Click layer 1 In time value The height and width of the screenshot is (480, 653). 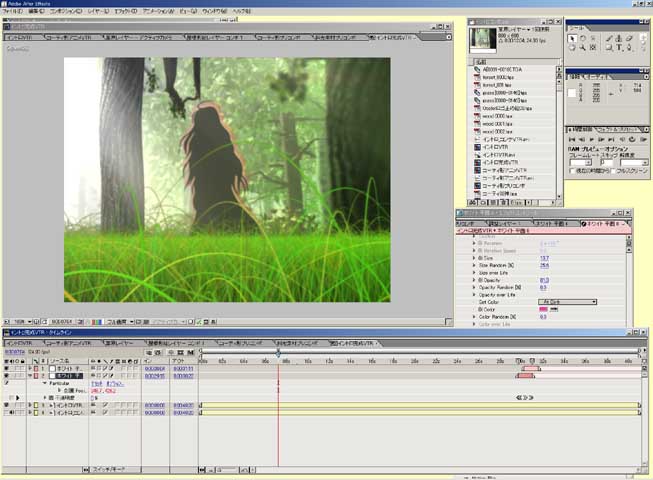click(155, 369)
